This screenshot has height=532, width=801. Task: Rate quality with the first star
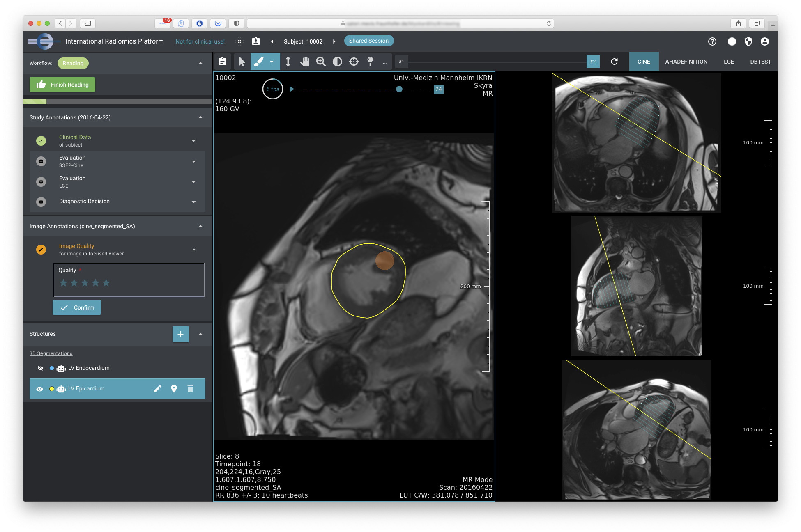click(63, 283)
